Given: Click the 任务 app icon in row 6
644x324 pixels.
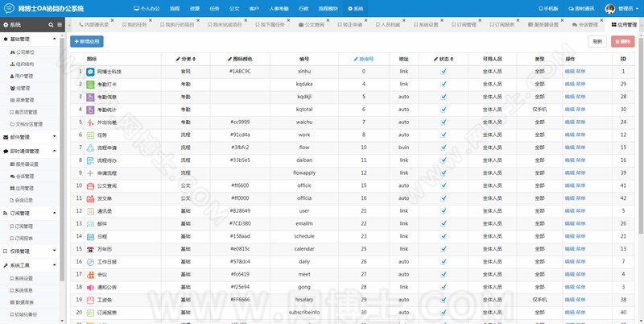Looking at the screenshot, I should 90,135.
